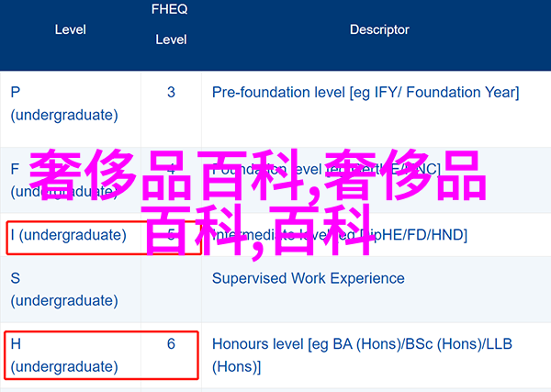Click the Level column header
This screenshot has height=392, width=551.
(71, 30)
